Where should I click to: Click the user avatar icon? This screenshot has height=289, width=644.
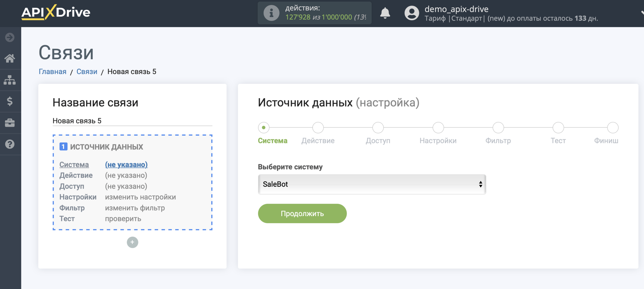411,13
